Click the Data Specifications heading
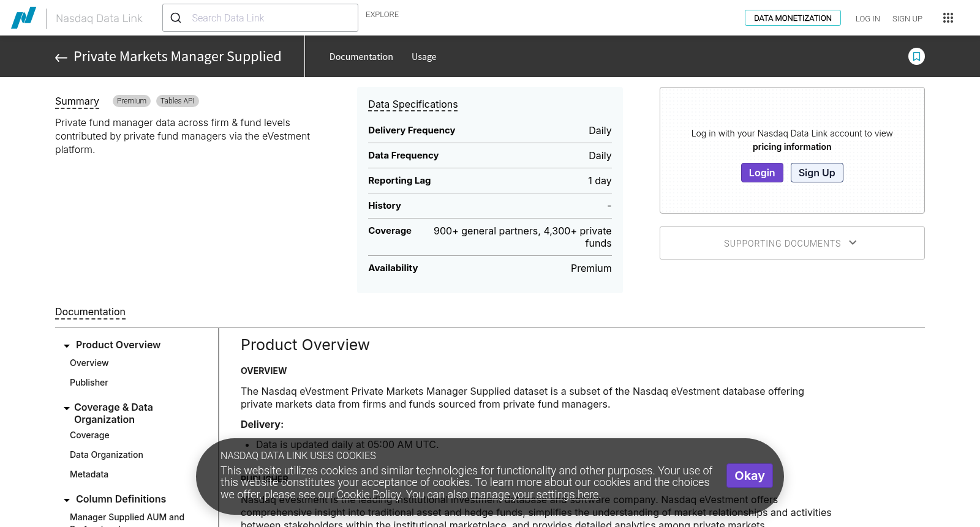The image size is (980, 527). [x=413, y=105]
